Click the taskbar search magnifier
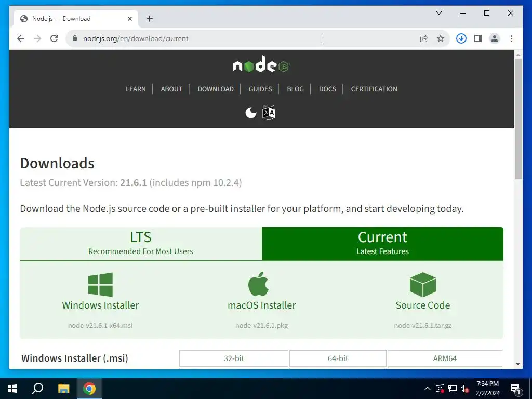The image size is (532, 399). click(37, 389)
